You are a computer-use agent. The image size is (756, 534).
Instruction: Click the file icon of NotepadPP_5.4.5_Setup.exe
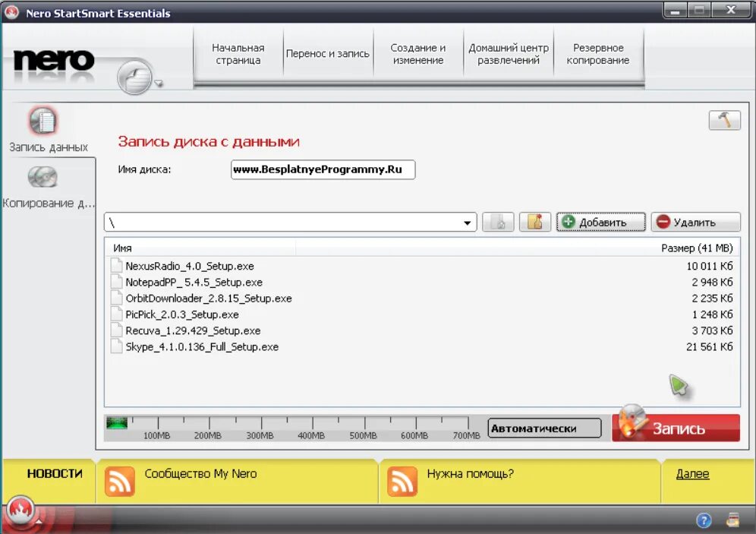pyautogui.click(x=116, y=282)
